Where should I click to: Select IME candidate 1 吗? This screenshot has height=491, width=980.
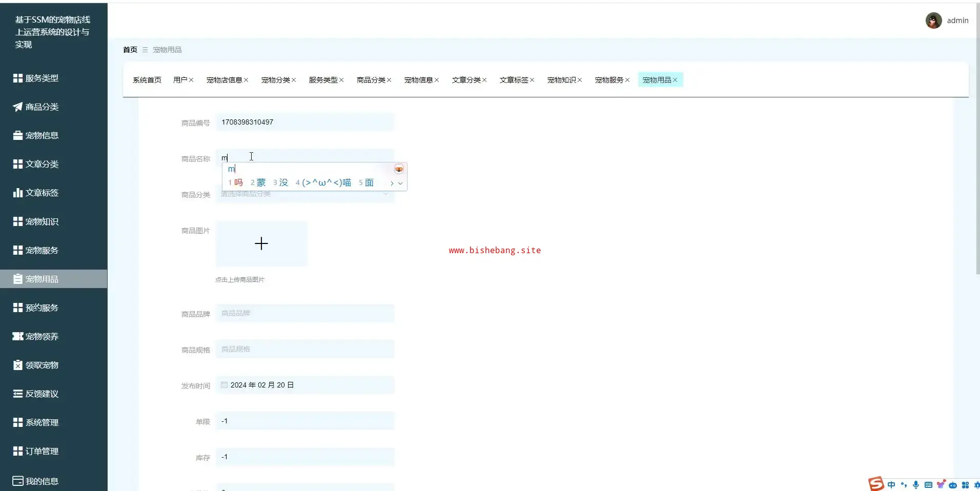point(236,182)
